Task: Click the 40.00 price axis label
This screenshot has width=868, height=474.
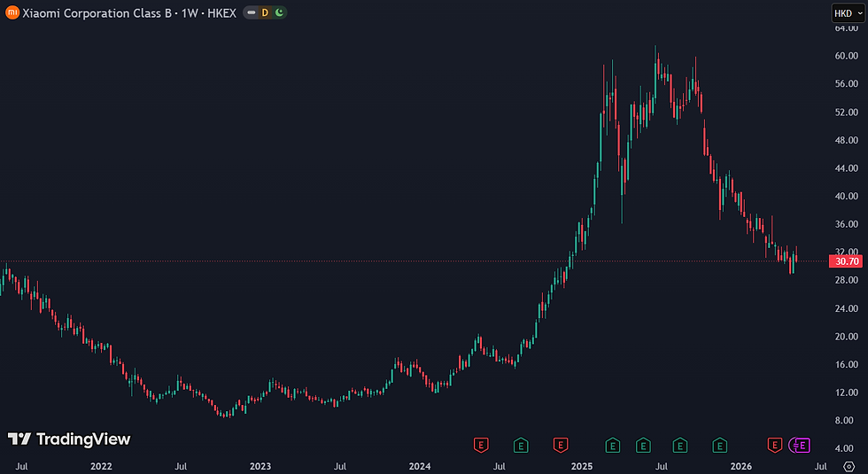Action: 847,196
